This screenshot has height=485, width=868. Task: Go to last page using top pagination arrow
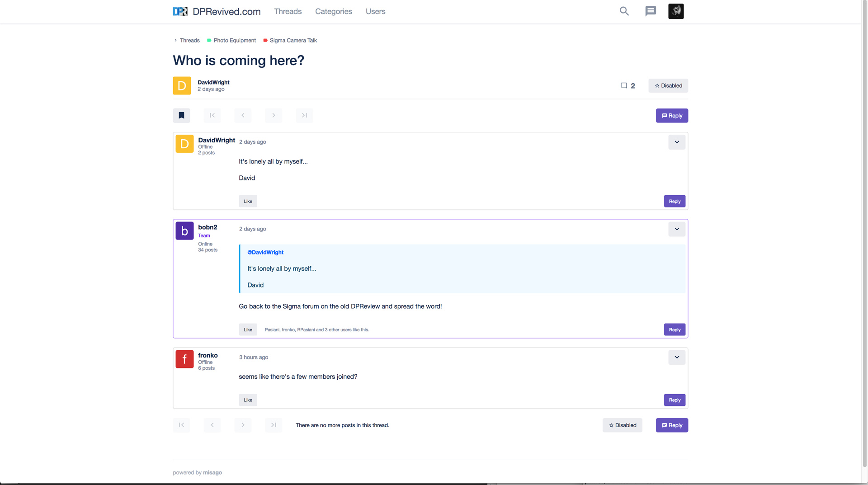304,115
